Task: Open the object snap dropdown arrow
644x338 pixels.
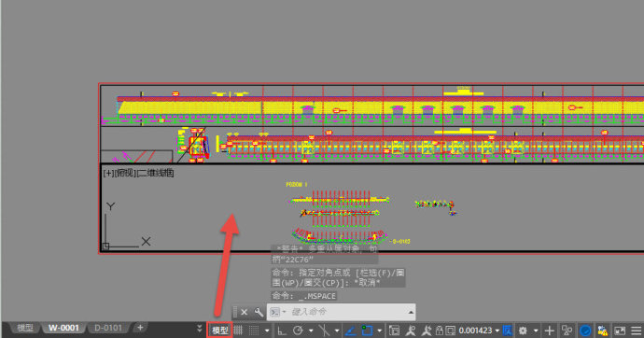Action: tap(379, 331)
